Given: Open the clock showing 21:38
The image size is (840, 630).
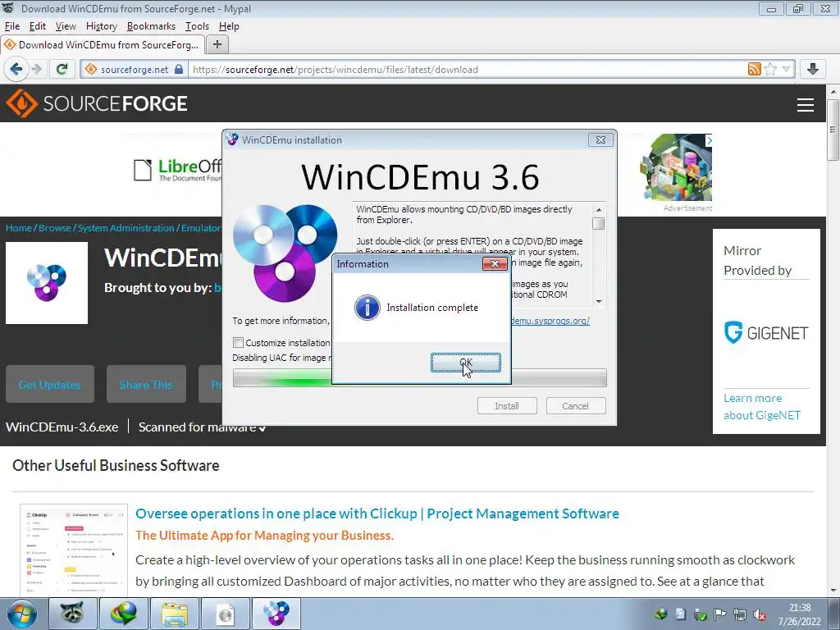Looking at the screenshot, I should click(799, 614).
